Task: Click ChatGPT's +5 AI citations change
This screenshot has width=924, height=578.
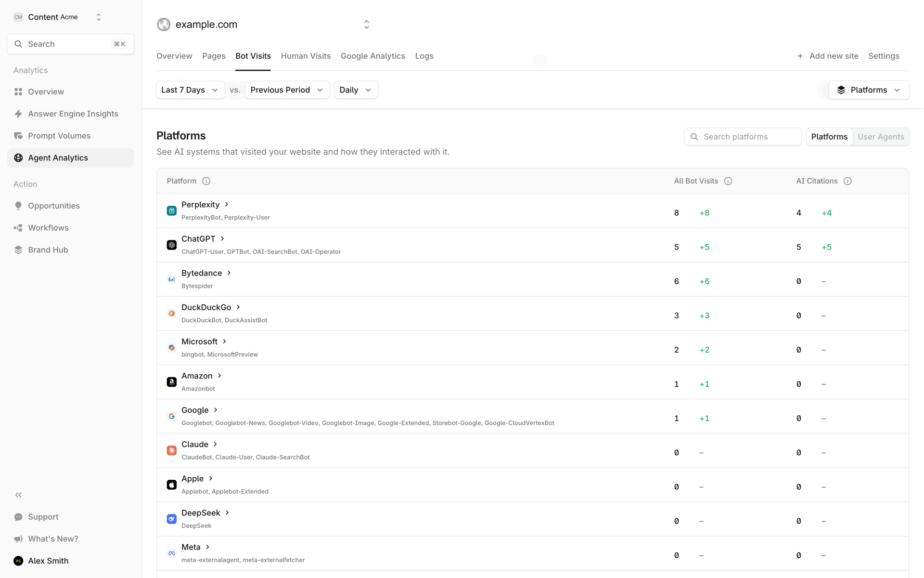Action: pos(827,247)
